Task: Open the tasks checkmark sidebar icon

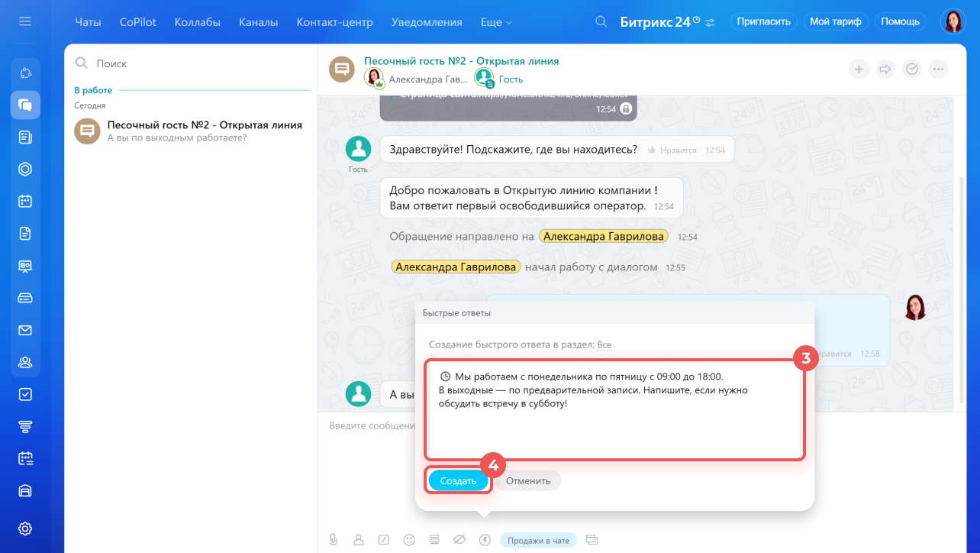Action: (x=25, y=394)
